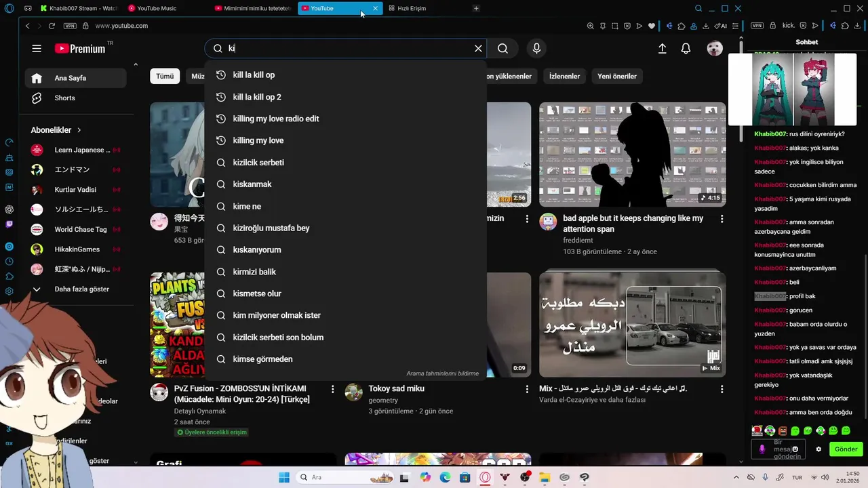This screenshot has width=868, height=488.
Task: Select suggestion 'kill la kill op'
Action: point(345,75)
